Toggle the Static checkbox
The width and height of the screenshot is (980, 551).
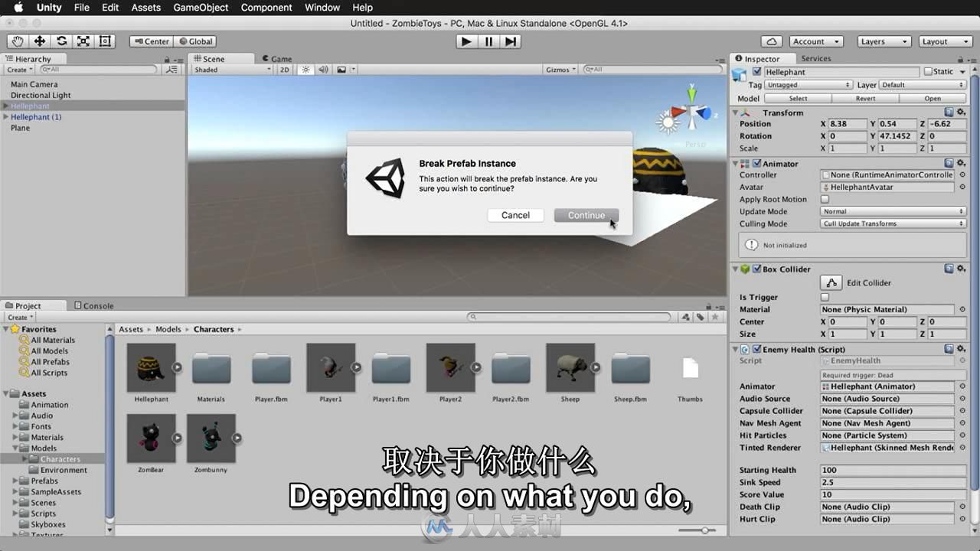point(928,72)
